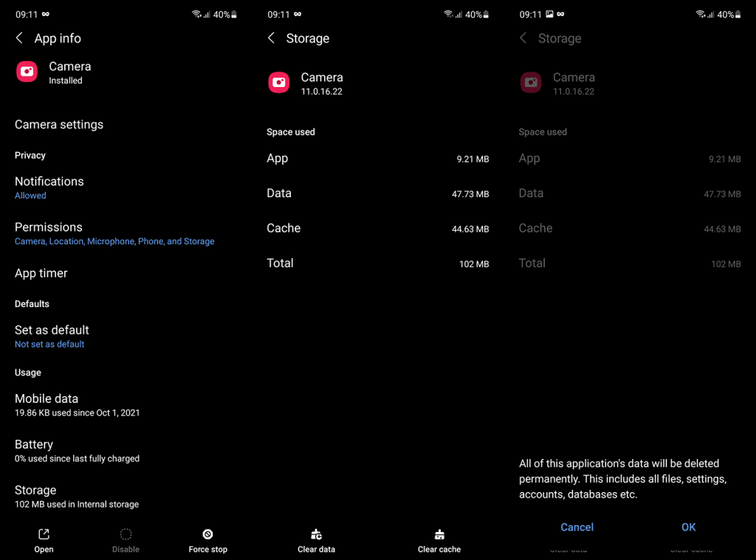756x560 pixels.
Task: Open Set as default option
Action: (x=126, y=336)
